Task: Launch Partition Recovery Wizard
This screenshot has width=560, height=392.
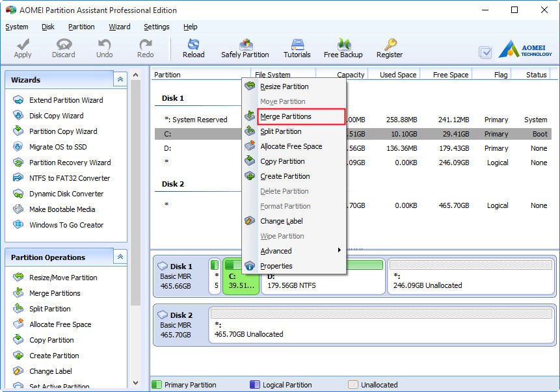Action: click(x=70, y=163)
